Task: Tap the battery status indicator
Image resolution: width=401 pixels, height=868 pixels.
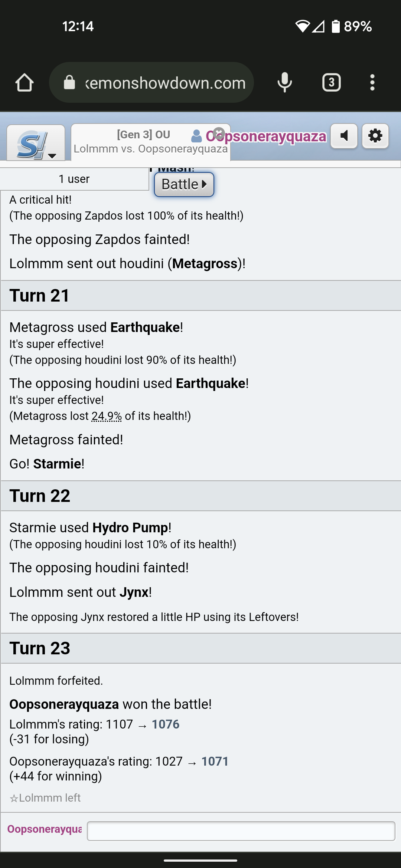Action: pos(336,26)
